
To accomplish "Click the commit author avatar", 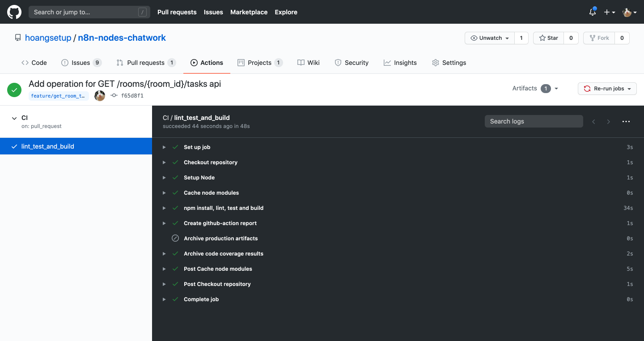I will [x=100, y=95].
